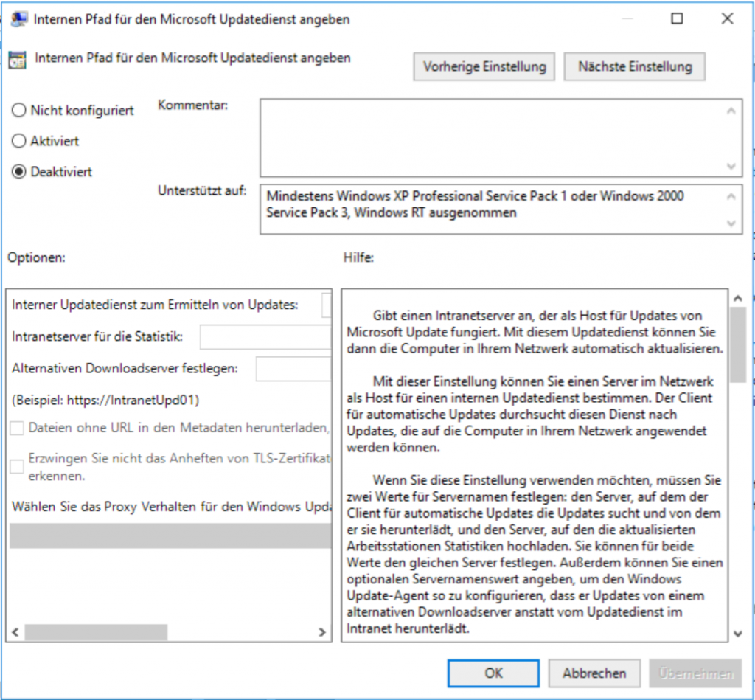
Task: Click the Unterstützt auf scroll down arrow
Action: (x=731, y=223)
